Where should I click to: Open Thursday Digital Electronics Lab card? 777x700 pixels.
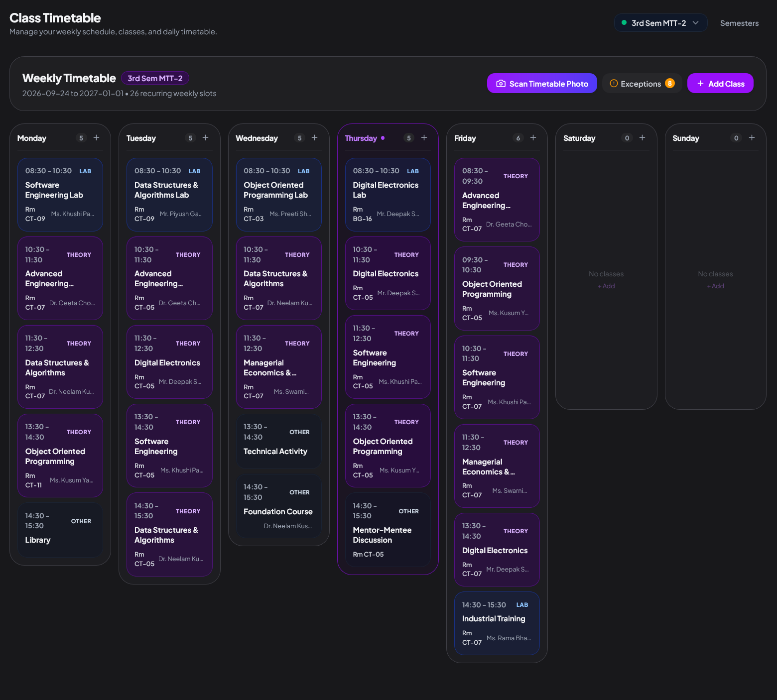pyautogui.click(x=388, y=195)
